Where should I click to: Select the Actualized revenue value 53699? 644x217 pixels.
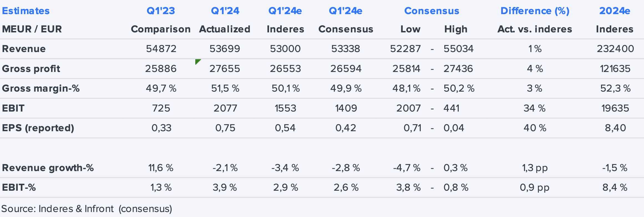coord(225,49)
